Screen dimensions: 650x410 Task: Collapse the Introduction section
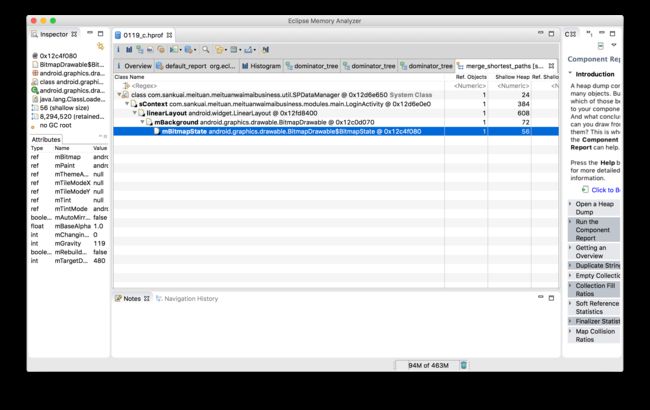point(570,73)
